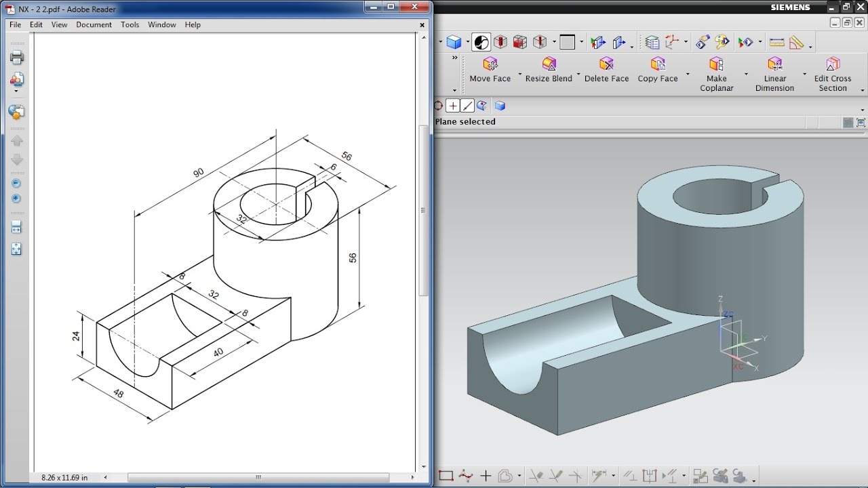Click the vertical scrollbar thumb in Adobe Reader
This screenshot has width=868, height=488.
(x=424, y=211)
